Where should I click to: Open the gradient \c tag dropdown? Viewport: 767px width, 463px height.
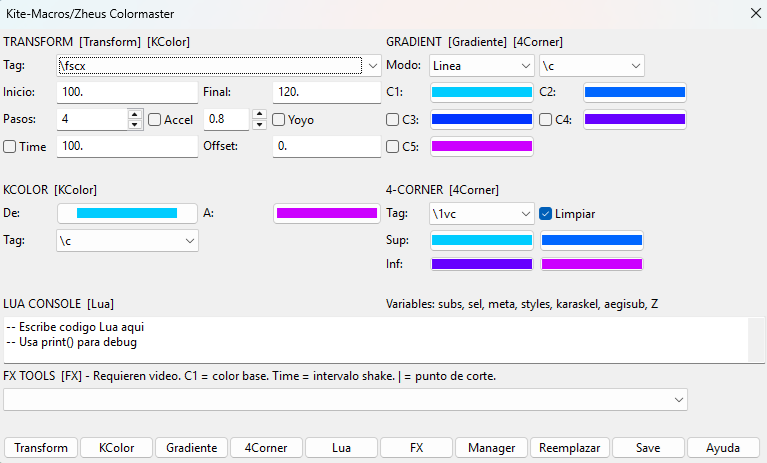point(591,66)
